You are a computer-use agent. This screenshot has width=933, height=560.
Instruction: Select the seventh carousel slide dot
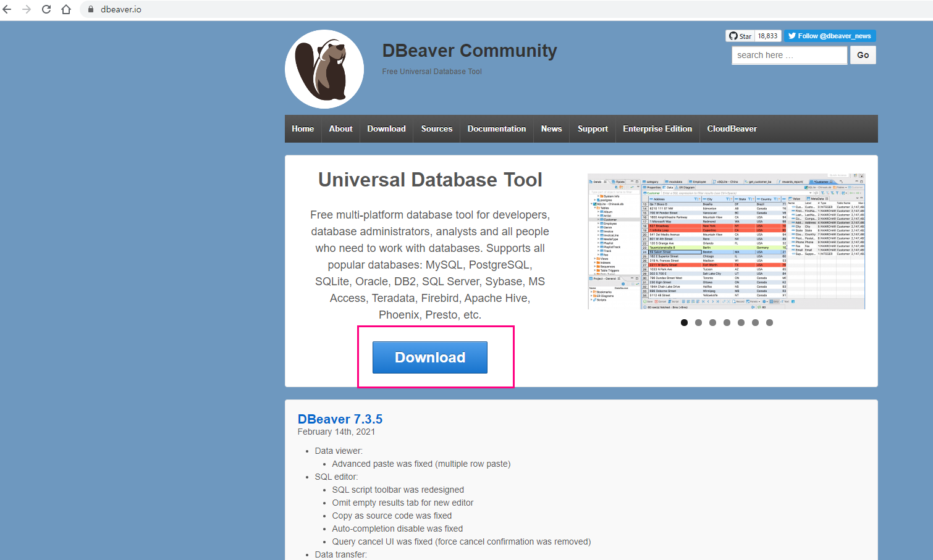(x=769, y=322)
